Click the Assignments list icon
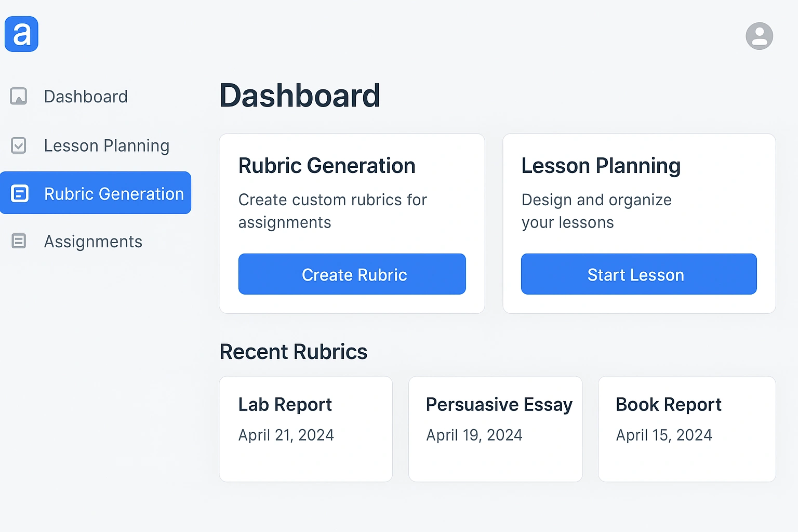Image resolution: width=798 pixels, height=532 pixels. [19, 241]
